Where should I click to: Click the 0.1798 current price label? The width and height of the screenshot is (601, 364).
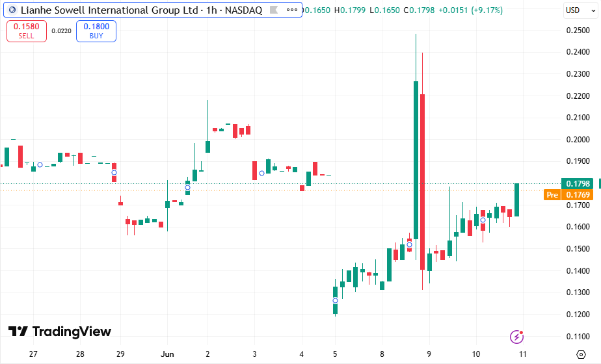tap(577, 183)
